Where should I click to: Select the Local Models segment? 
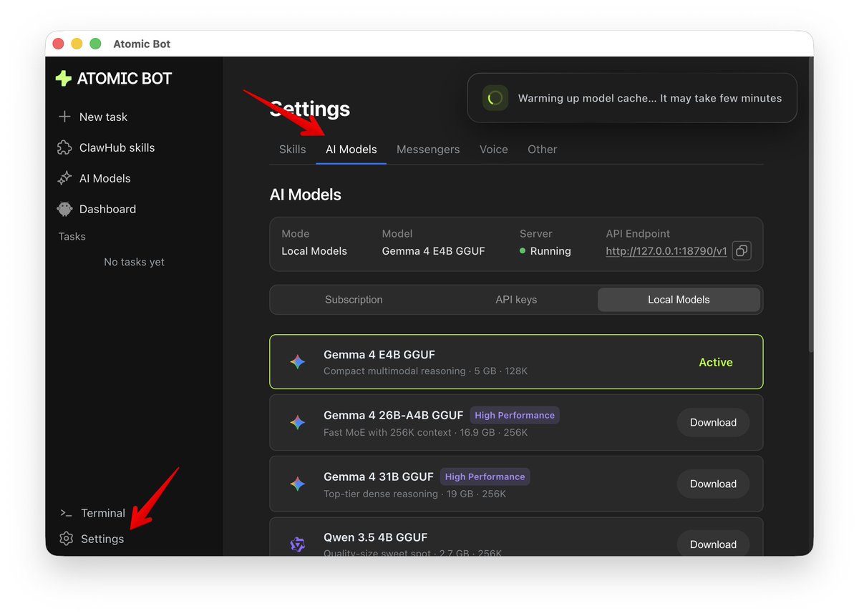[x=679, y=300]
